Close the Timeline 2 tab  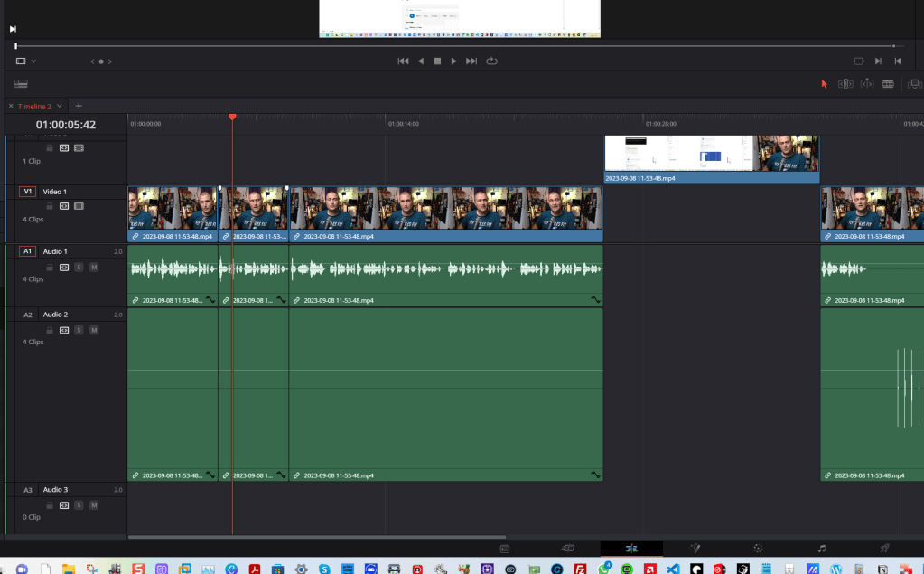click(11, 106)
